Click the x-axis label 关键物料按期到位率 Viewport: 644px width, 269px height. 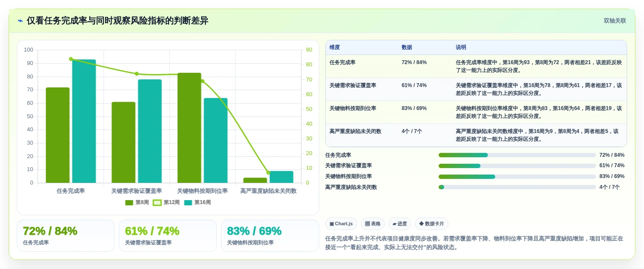[202, 191]
